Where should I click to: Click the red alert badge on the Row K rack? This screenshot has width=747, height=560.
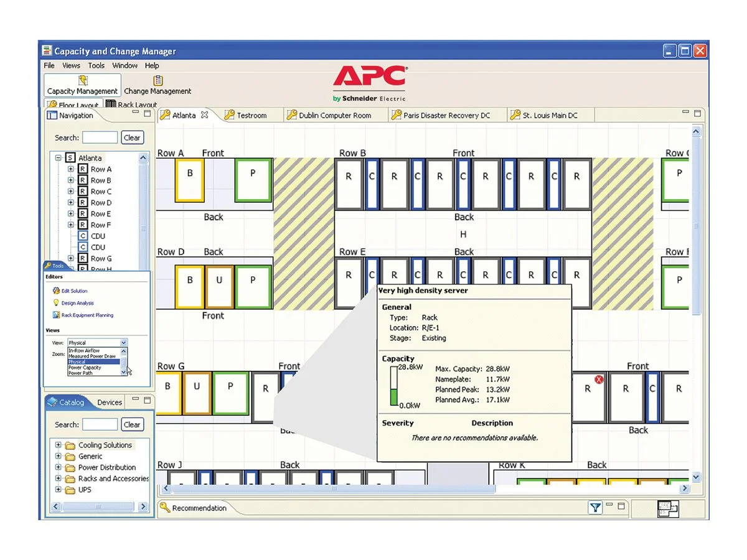[599, 379]
